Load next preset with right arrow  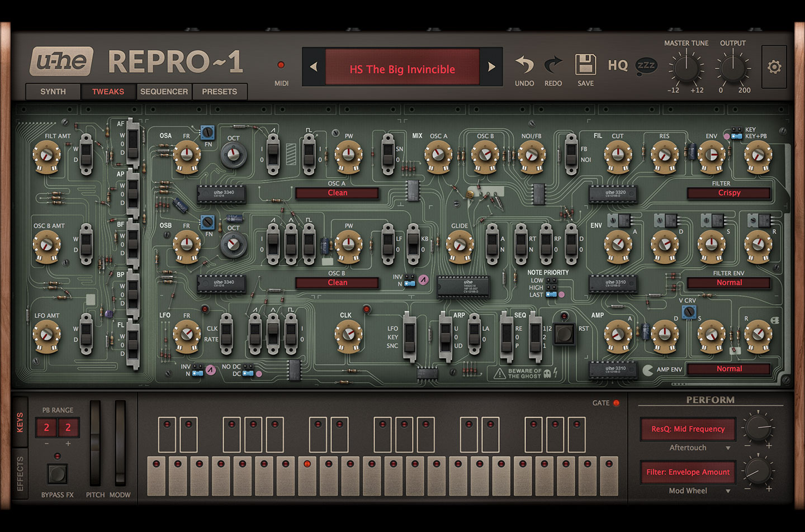click(491, 67)
